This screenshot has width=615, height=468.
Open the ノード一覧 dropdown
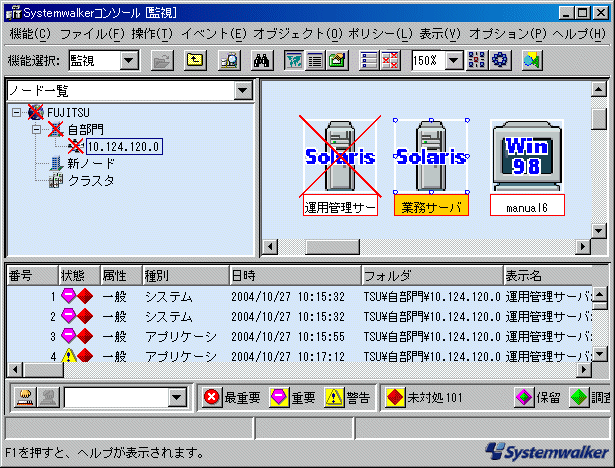point(243,91)
